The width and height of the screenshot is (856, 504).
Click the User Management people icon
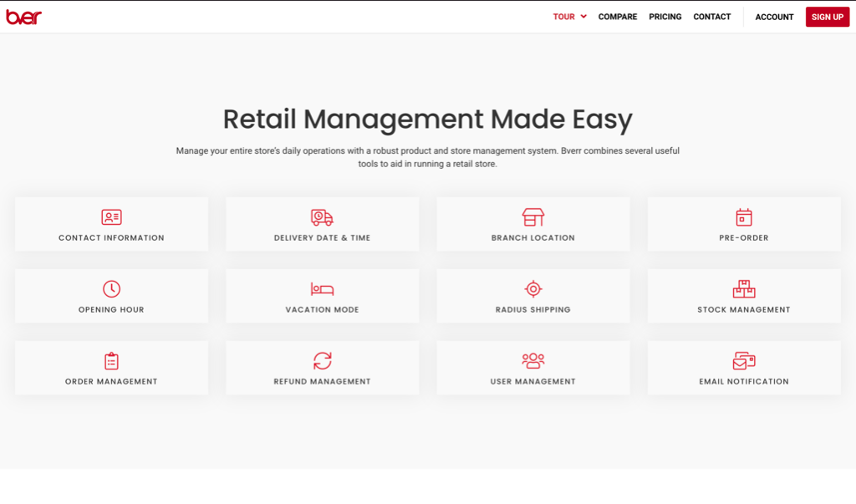[x=532, y=360]
